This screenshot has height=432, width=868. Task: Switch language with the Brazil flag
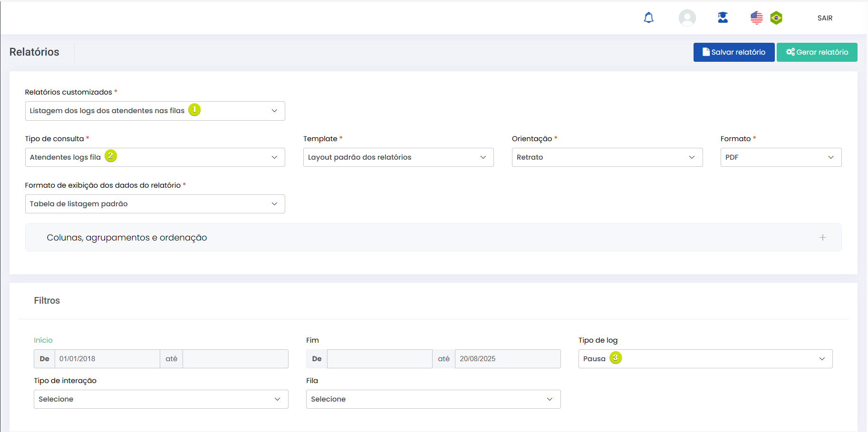(x=776, y=18)
